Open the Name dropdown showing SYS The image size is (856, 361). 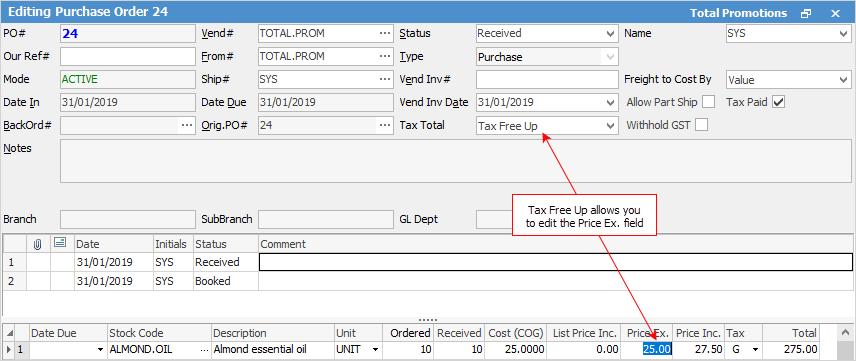pyautogui.click(x=844, y=33)
